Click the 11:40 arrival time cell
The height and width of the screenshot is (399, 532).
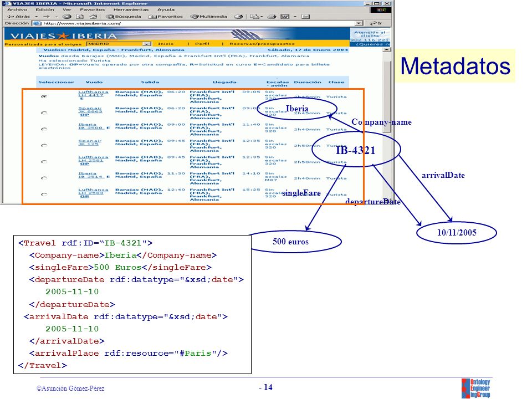[x=251, y=125]
